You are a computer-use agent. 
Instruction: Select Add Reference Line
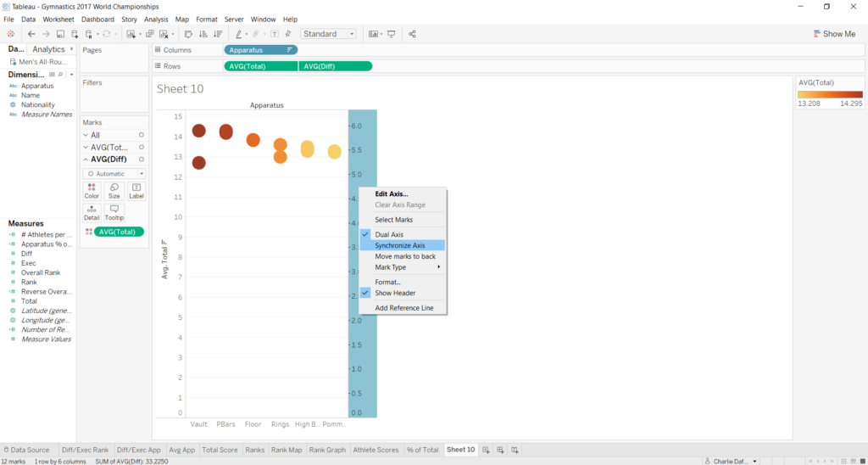(403, 308)
